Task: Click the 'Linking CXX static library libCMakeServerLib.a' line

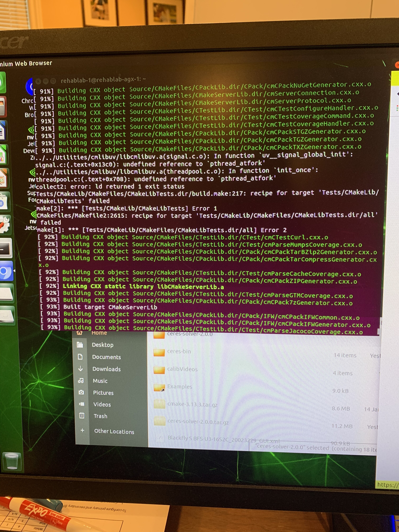Action: pos(143,286)
